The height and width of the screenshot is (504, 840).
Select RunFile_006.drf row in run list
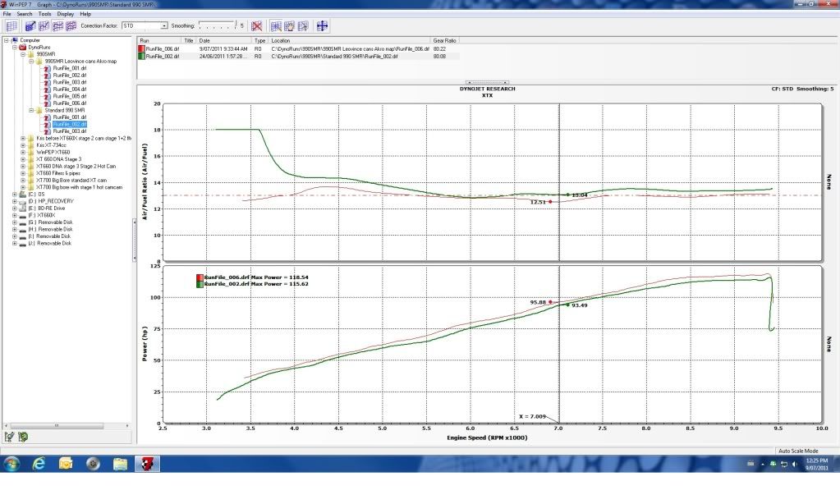coord(298,48)
